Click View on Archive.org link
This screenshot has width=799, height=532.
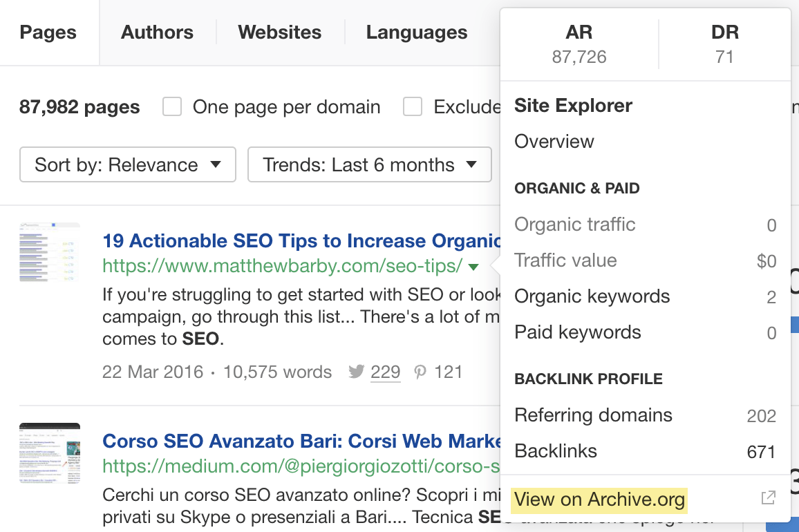pyautogui.click(x=599, y=500)
